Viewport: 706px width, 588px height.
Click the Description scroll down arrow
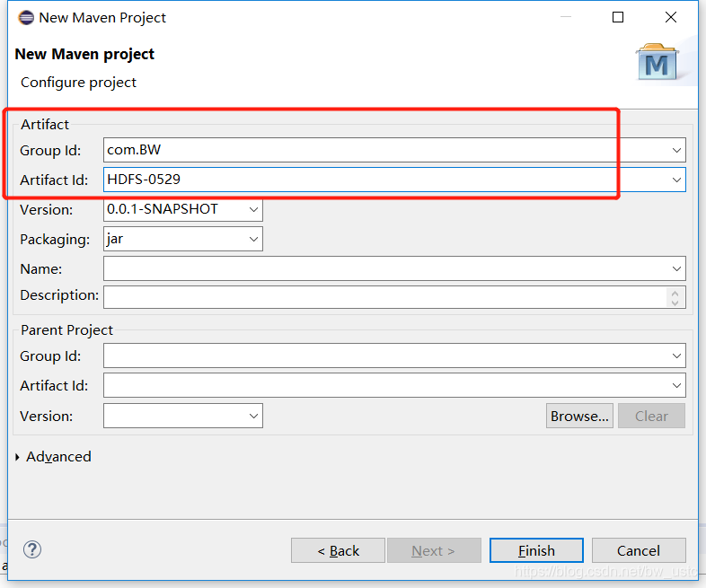tap(675, 303)
